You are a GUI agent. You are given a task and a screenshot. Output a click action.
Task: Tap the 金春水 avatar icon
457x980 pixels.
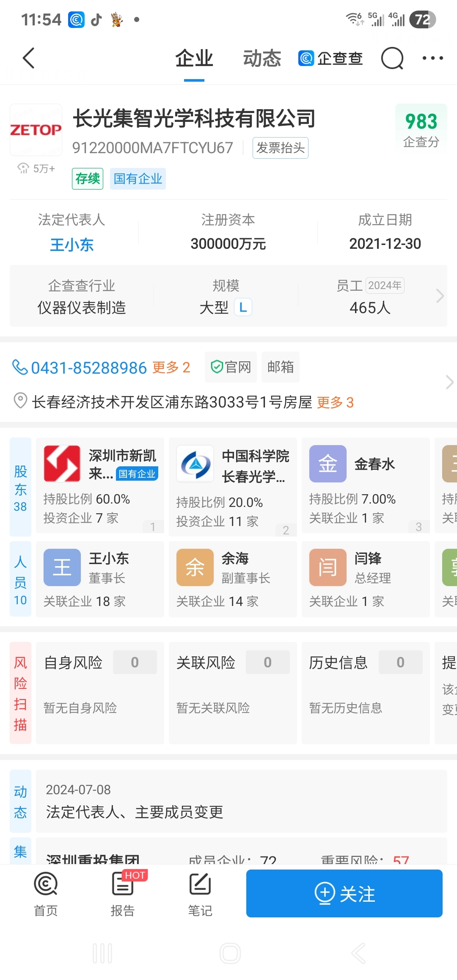click(x=328, y=464)
